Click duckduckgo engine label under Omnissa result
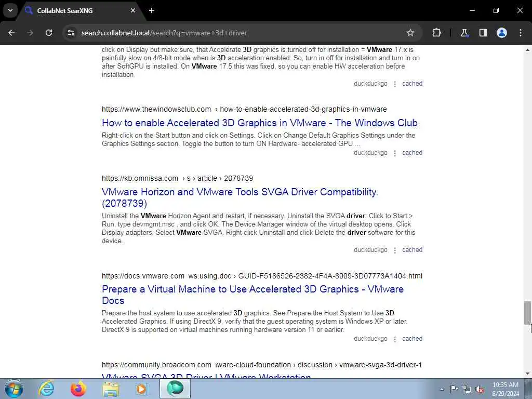The height and width of the screenshot is (399, 532). (370, 250)
